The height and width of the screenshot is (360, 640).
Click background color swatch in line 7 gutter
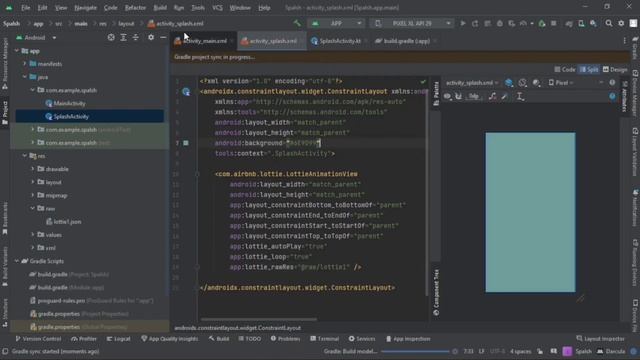click(186, 143)
